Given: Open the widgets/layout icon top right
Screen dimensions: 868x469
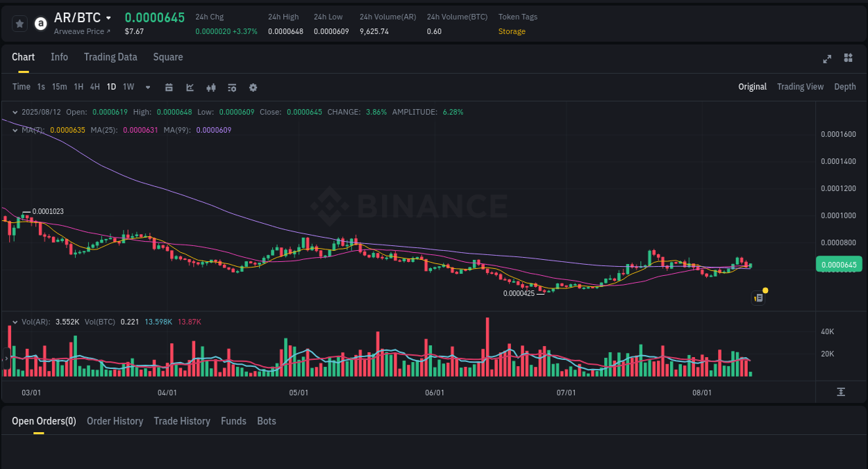Looking at the screenshot, I should (848, 58).
